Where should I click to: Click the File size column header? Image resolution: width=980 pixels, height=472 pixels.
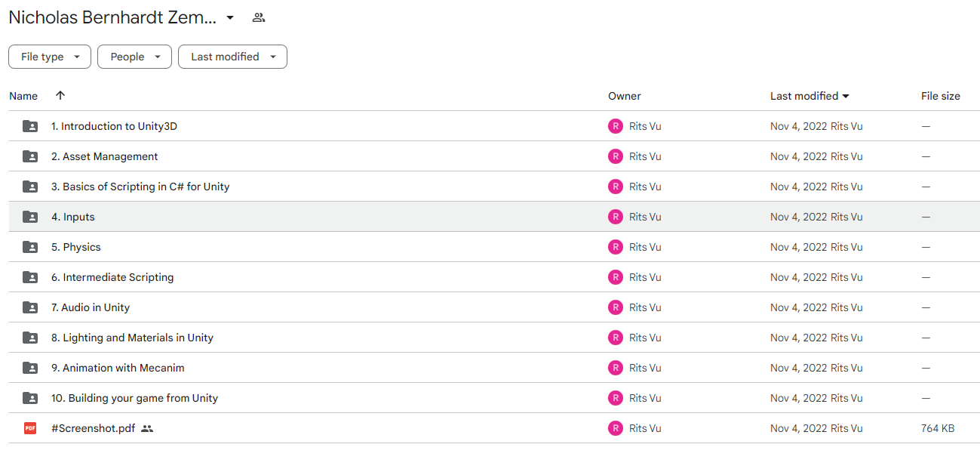tap(941, 96)
